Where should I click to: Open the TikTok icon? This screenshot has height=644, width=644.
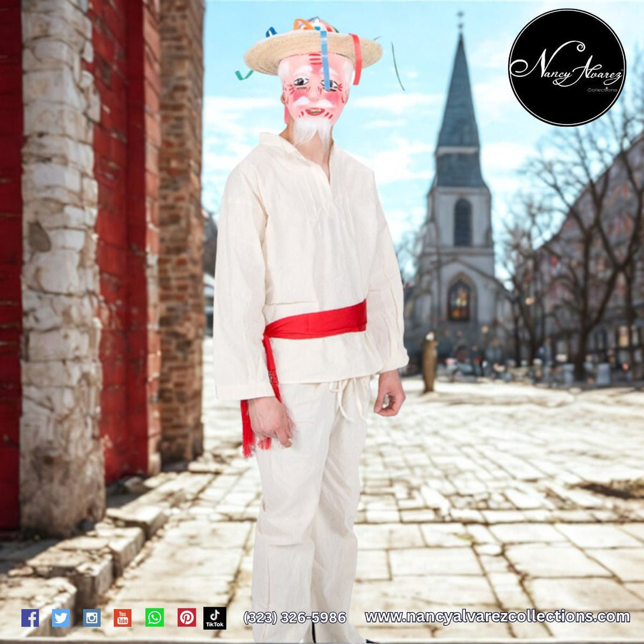(215, 618)
